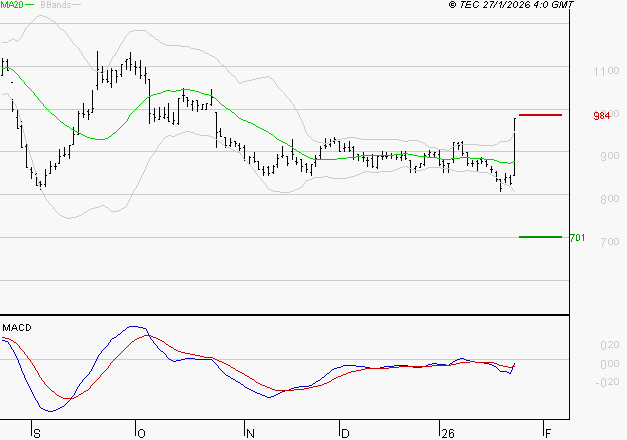
Task: Click the 1100 price axis label
Action: click(x=606, y=72)
